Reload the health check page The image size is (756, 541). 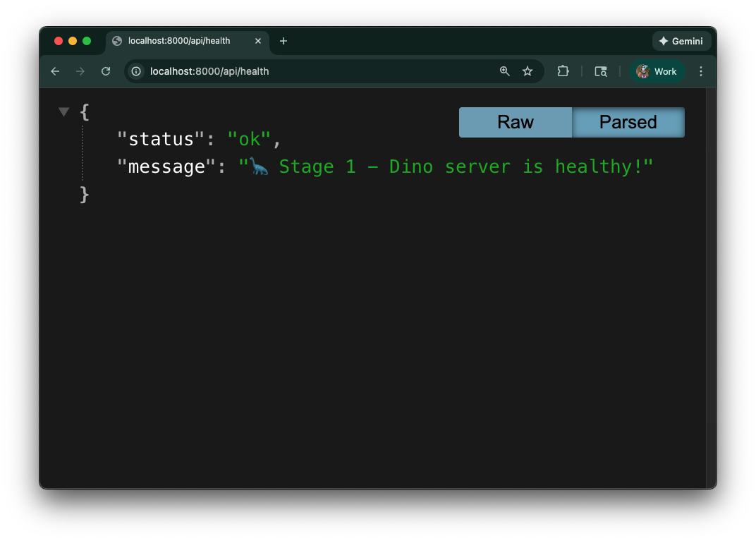106,71
